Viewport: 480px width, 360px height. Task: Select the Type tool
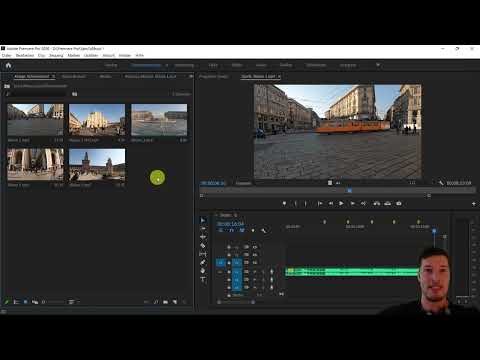203,279
